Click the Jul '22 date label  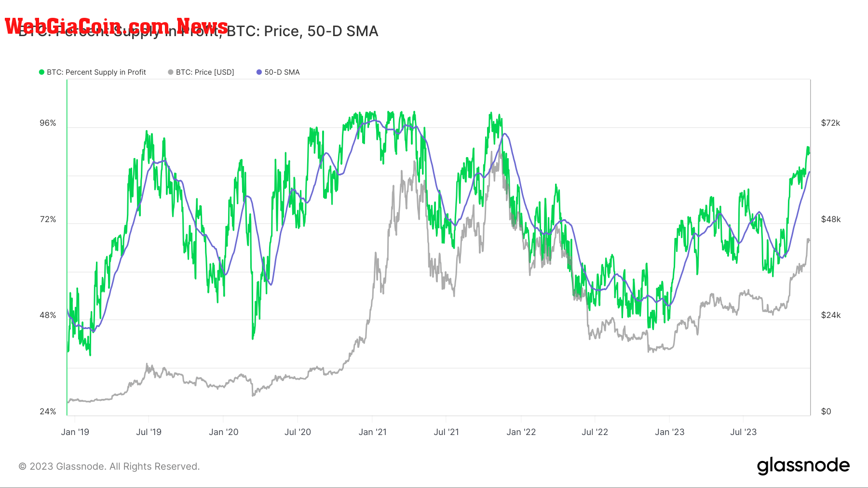click(x=595, y=432)
